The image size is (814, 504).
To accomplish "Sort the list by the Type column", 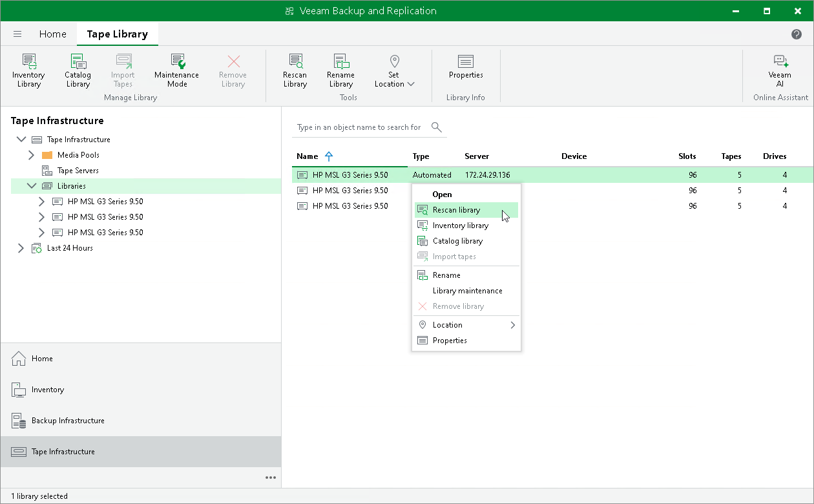I will (x=421, y=156).
